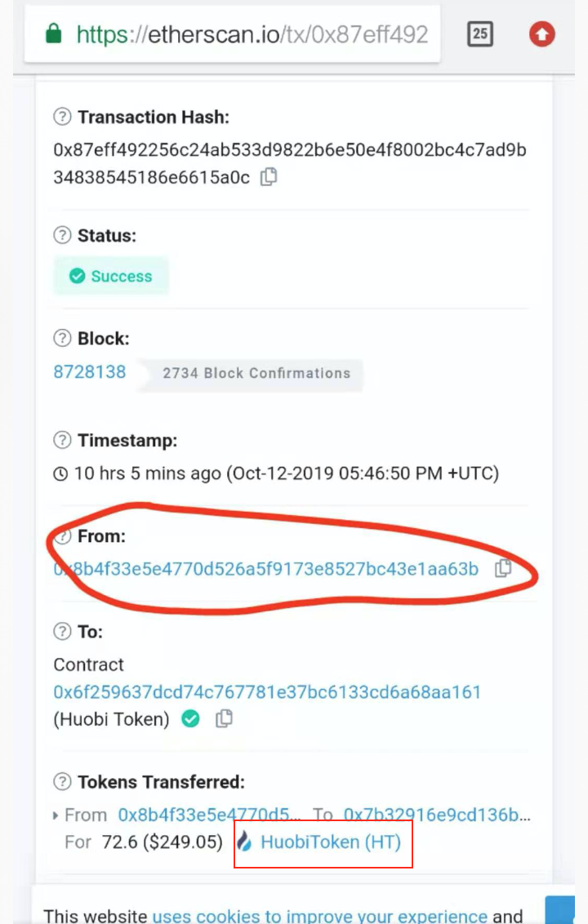Copy the Huobi Token contract address

224,718
